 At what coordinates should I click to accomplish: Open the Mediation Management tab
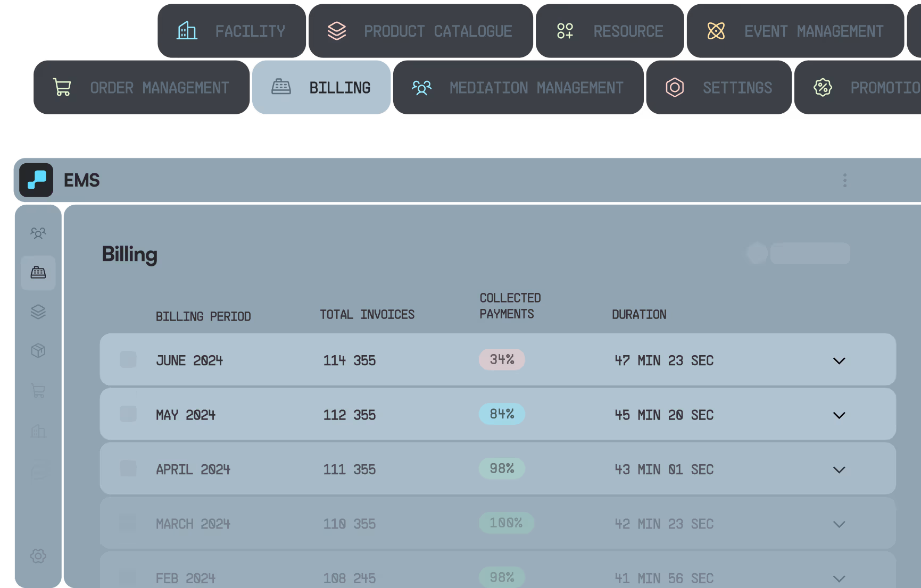(x=518, y=88)
